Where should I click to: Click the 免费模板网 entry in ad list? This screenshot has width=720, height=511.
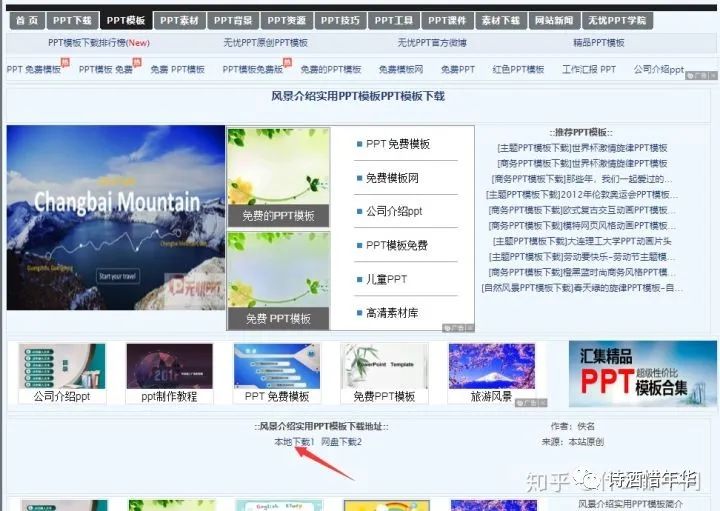coord(392,178)
